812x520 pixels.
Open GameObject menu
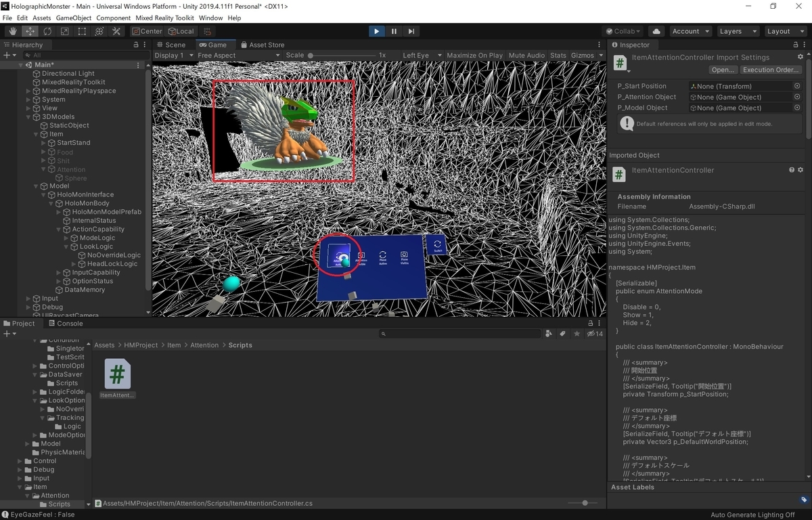tap(74, 18)
